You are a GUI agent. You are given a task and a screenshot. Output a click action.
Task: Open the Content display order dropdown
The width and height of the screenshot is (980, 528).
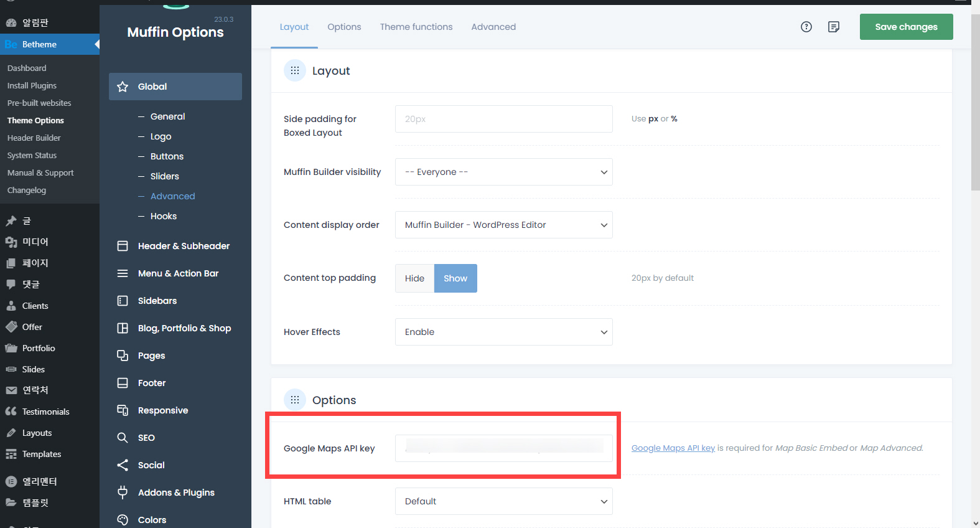coord(504,225)
